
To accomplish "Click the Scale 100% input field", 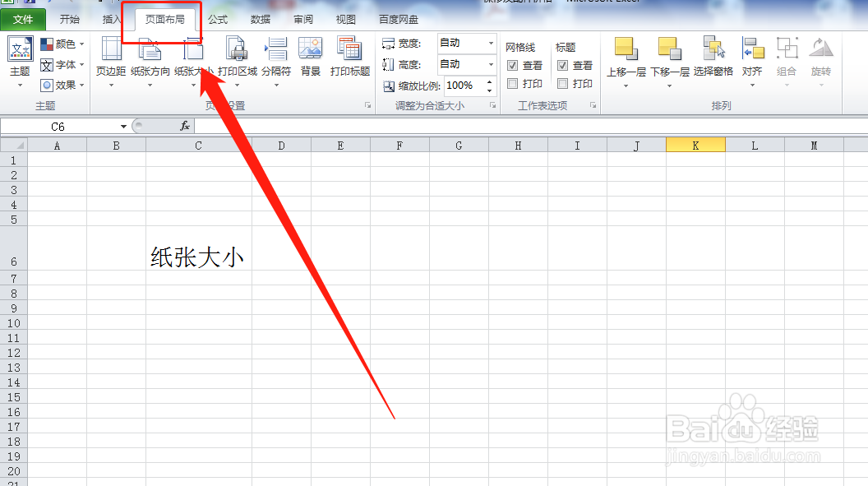I will pos(464,86).
